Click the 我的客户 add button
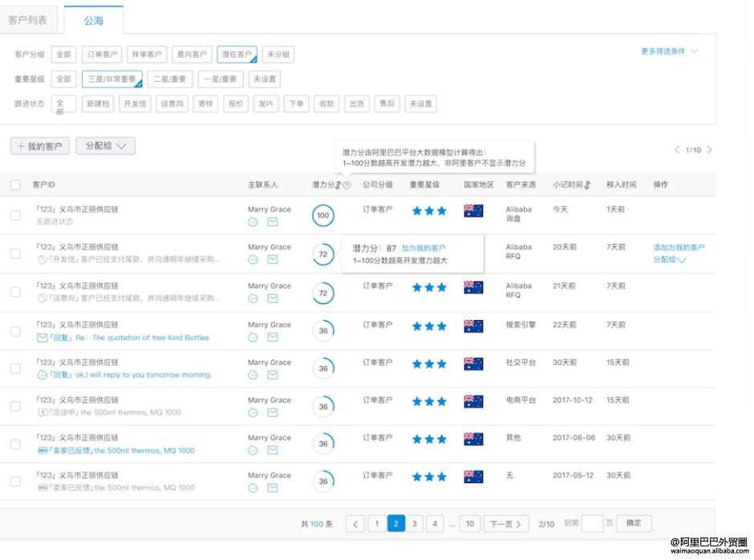754x560 pixels. [x=40, y=146]
